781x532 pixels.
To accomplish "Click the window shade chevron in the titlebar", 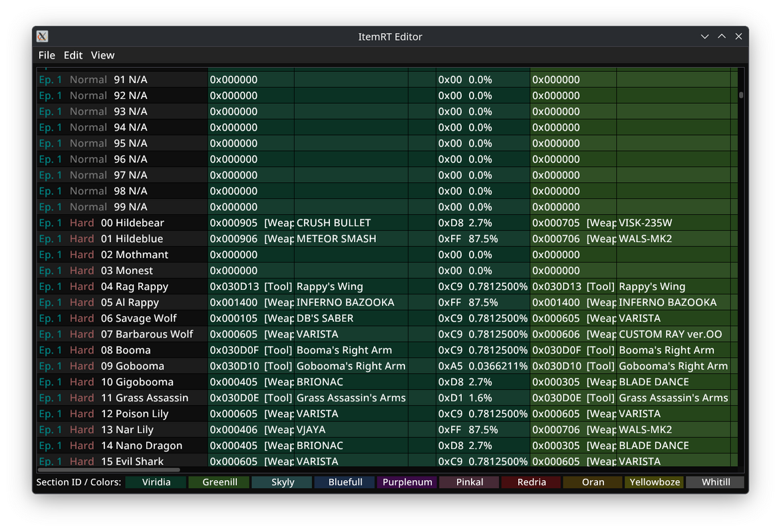I will 704,37.
